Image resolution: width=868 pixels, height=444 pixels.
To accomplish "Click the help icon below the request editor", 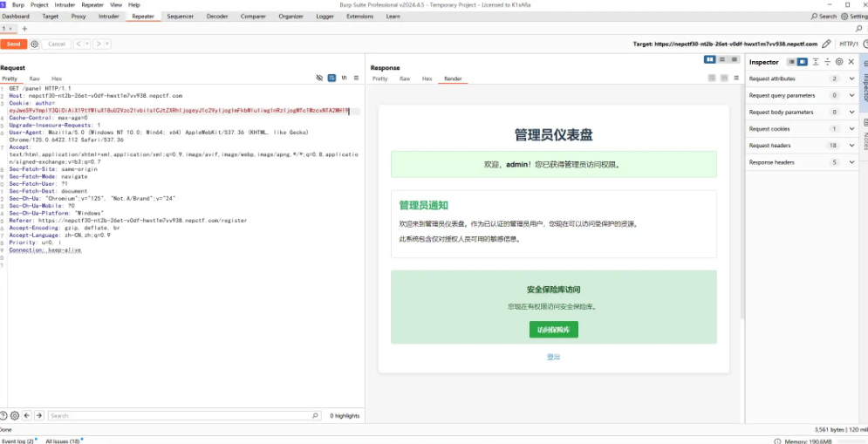I will pos(3,416).
